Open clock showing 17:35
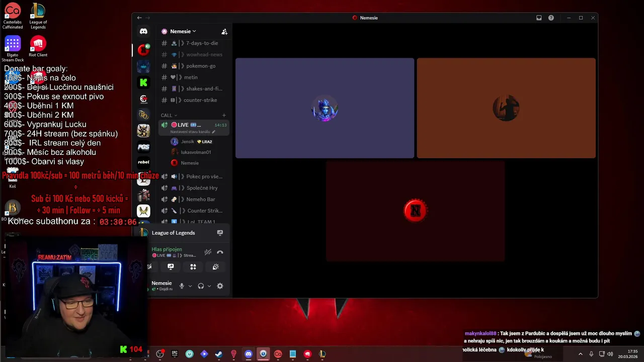The image size is (644, 362). coord(628,354)
